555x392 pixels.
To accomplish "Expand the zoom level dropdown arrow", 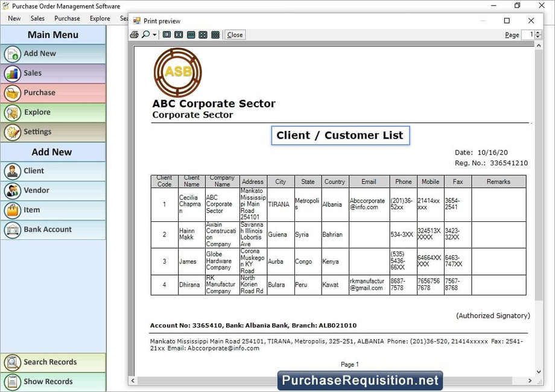I will click(155, 34).
